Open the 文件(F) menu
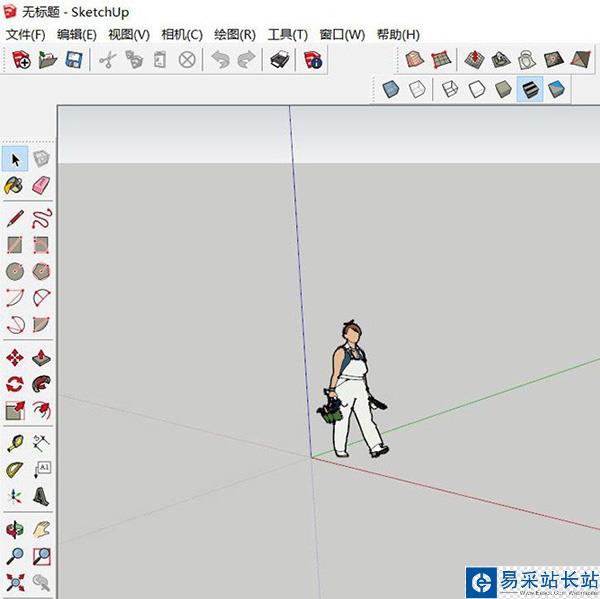Screen dimensions: 600x599 click(26, 35)
